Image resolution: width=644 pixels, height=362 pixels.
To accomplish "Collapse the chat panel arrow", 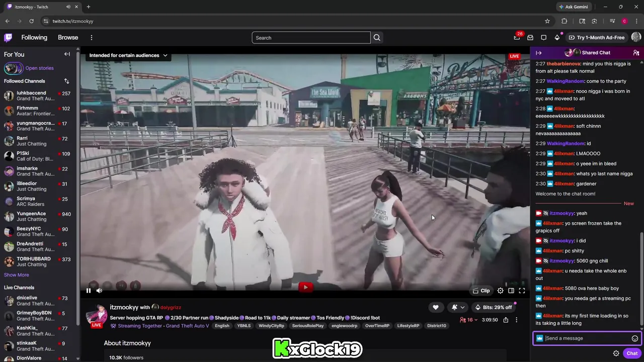I will tap(538, 53).
